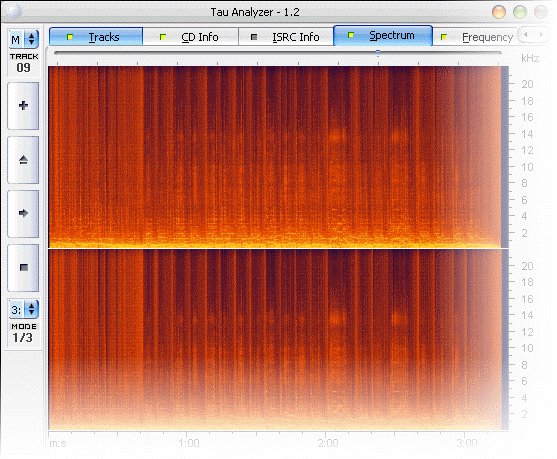Move the position slider thumb above spectrum
557x459 pixels.
point(378,53)
